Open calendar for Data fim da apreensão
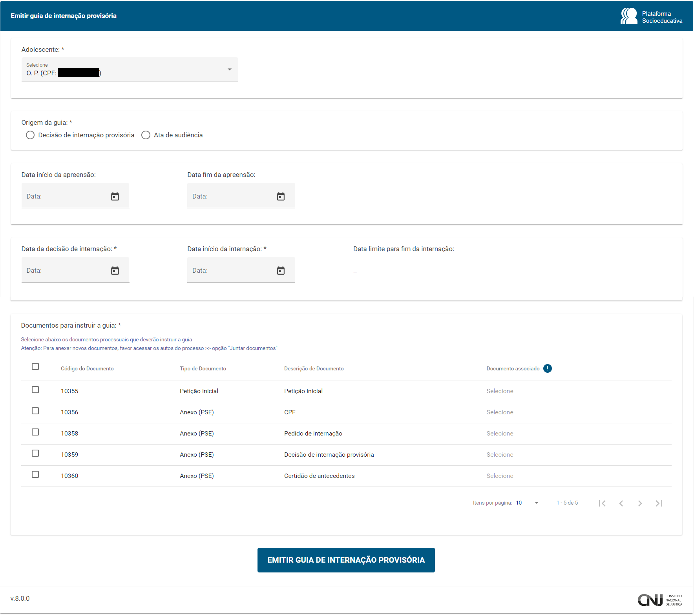The image size is (694, 616). coord(281,196)
